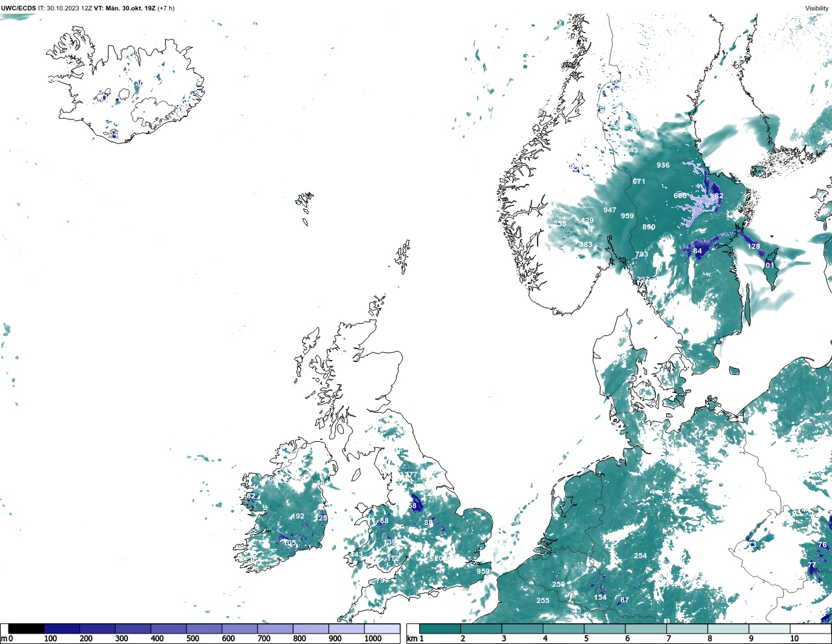Viewport: 832px width, 644px height.
Task: Click the '254' value over Germany
Action: 640,556
